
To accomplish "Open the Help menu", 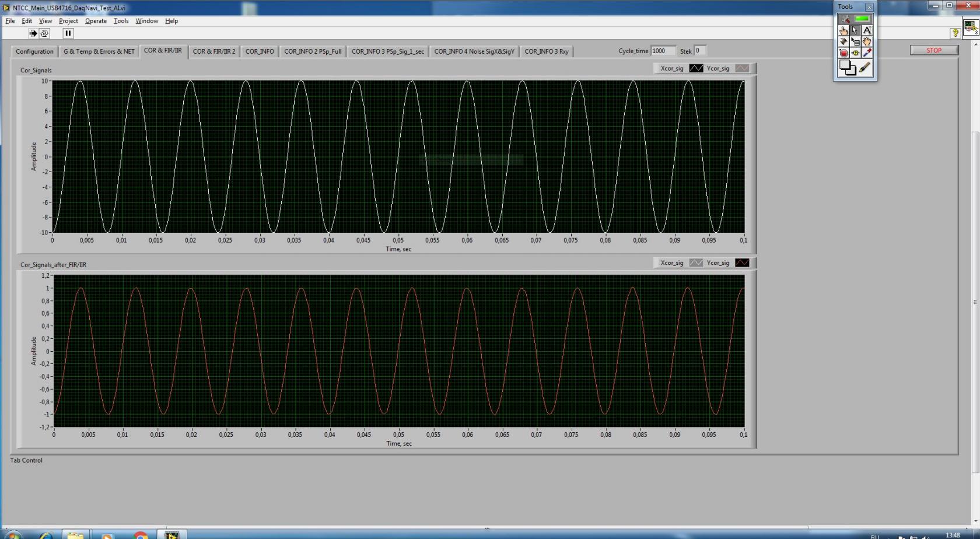I will (x=171, y=21).
